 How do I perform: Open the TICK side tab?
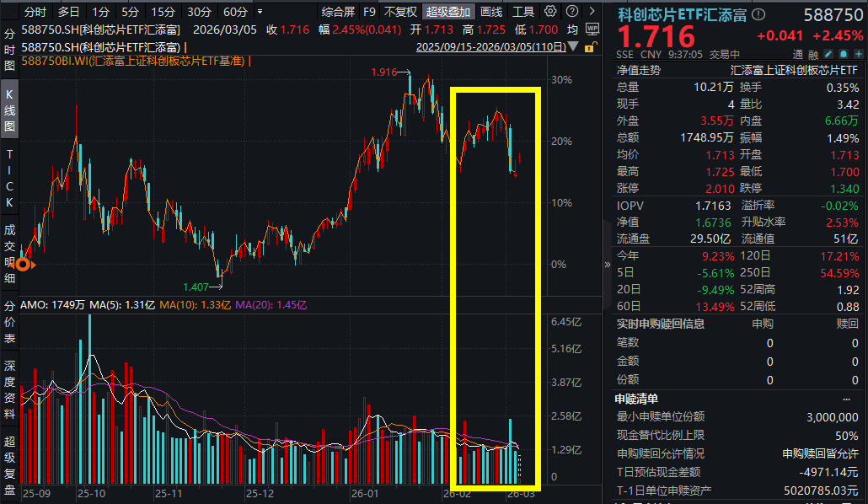pos(10,179)
